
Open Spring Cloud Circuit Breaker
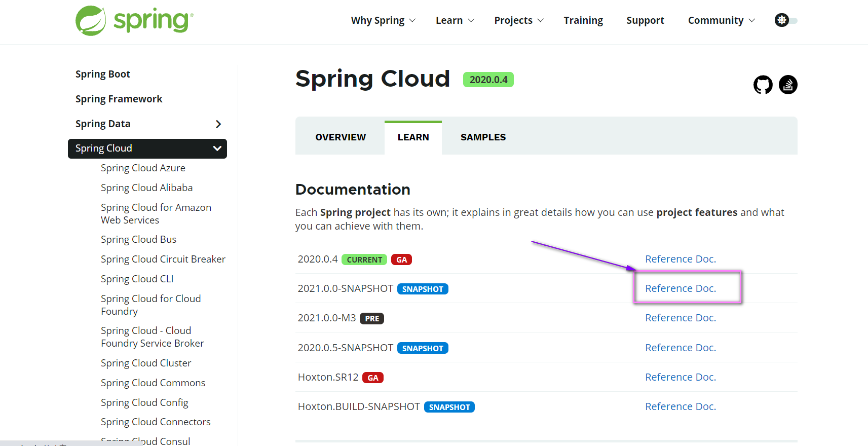coord(163,259)
